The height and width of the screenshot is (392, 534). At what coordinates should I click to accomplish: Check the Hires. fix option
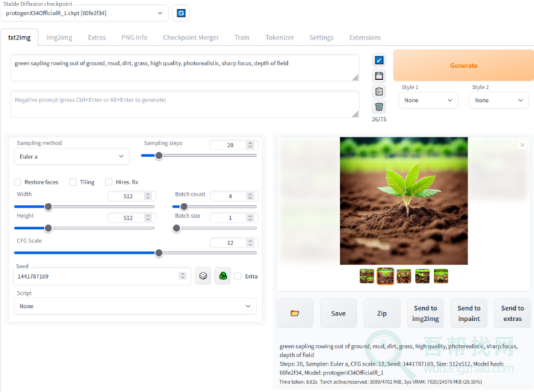pos(108,182)
